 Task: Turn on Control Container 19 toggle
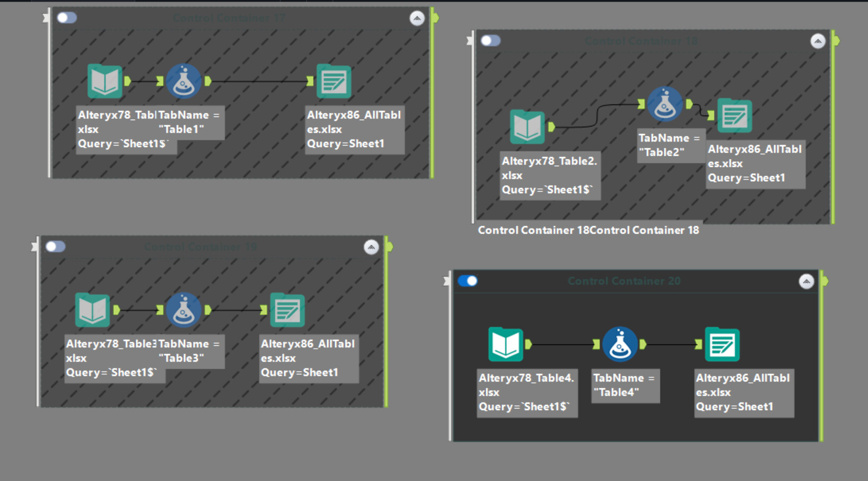[55, 247]
